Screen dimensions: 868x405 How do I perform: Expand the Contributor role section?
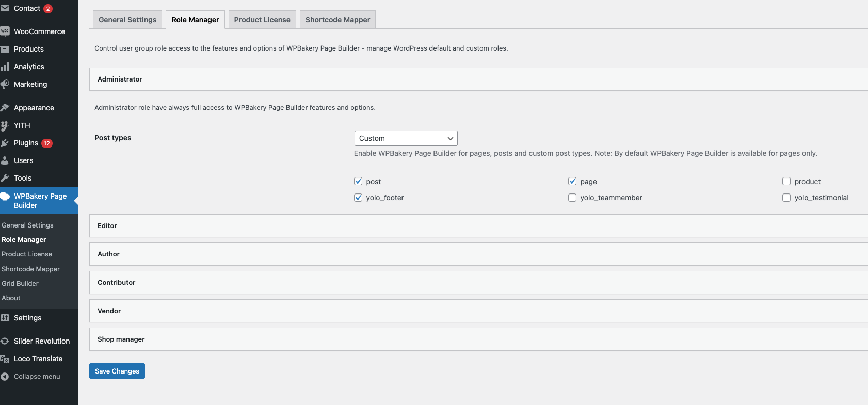[x=478, y=282]
